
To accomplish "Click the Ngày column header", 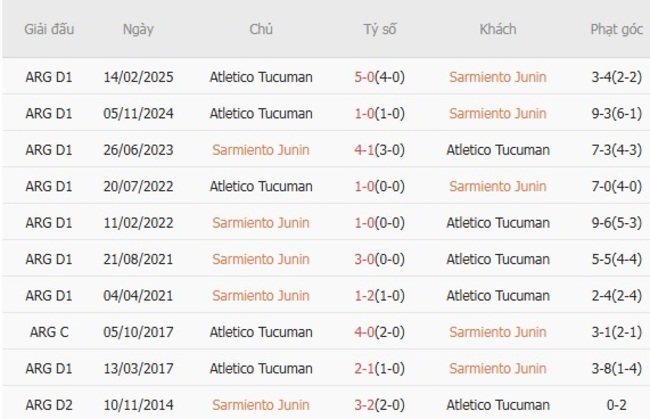I will coord(138,29).
